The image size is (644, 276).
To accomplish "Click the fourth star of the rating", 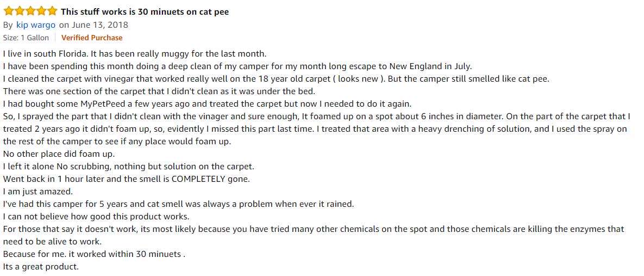I will tap(41, 11).
